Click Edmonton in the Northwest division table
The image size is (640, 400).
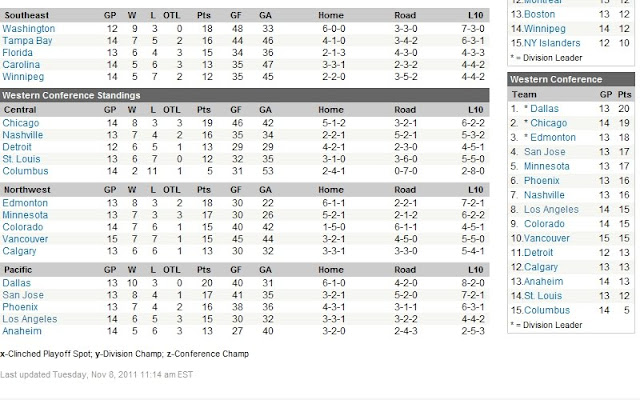(x=27, y=202)
